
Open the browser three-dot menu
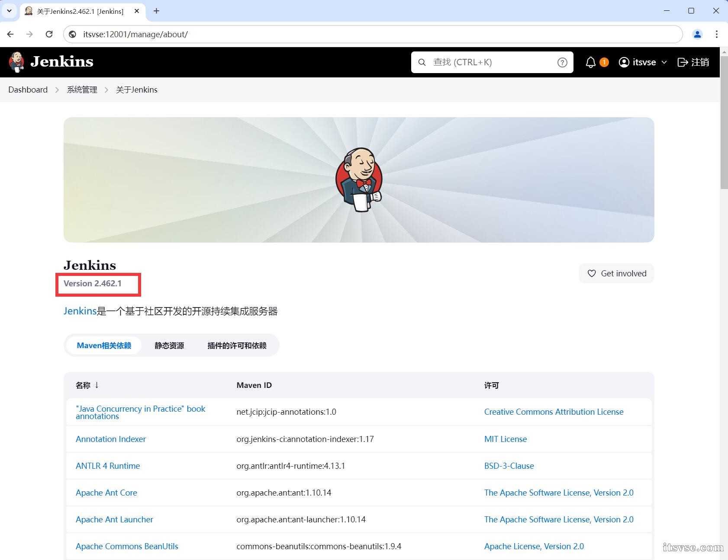pyautogui.click(x=717, y=34)
